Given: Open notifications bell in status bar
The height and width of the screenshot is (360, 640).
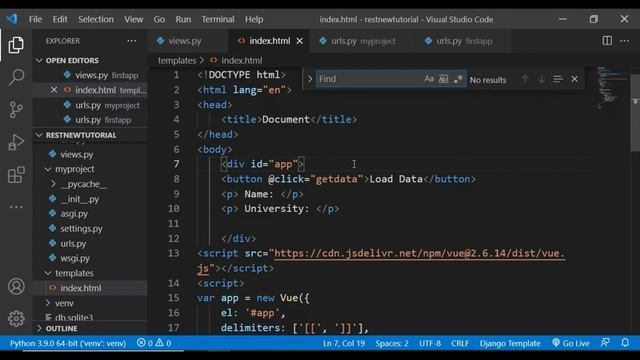Looking at the screenshot, I should [625, 343].
